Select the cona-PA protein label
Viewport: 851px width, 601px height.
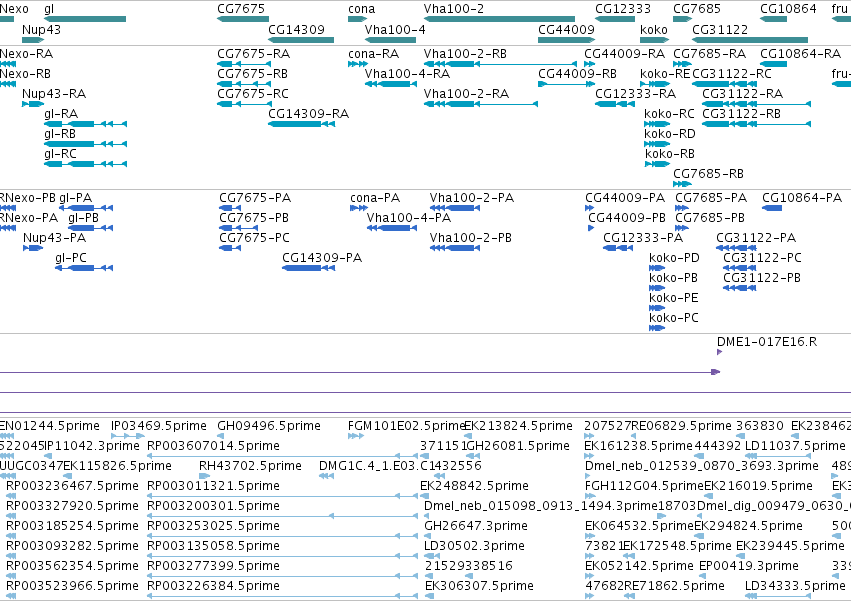tap(375, 198)
